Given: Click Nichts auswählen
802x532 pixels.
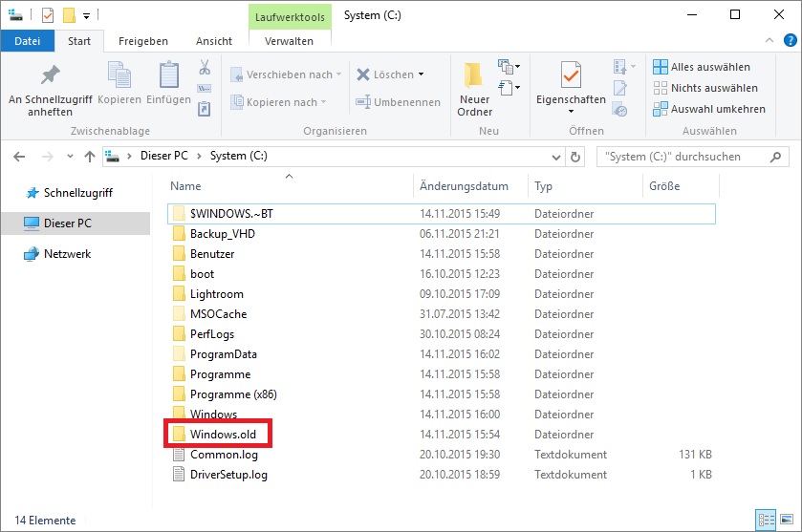Looking at the screenshot, I should pos(705,88).
